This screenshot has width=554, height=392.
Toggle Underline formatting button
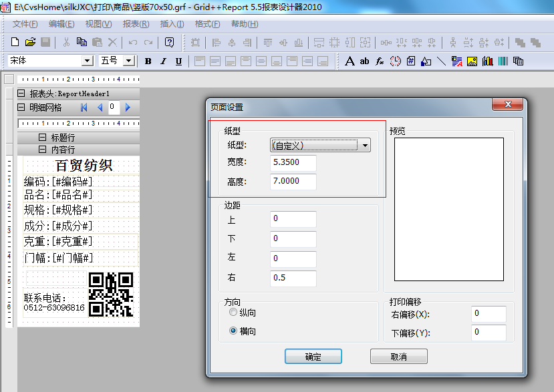pos(179,61)
